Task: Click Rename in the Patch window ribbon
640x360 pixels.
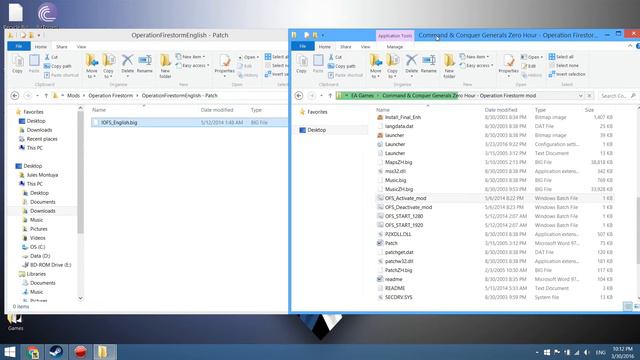Action: [144, 64]
